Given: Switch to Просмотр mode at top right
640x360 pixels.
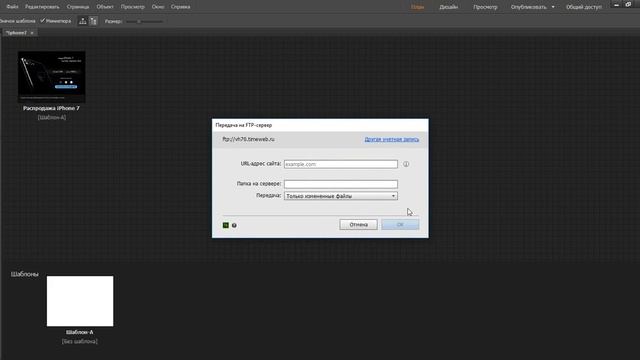Looking at the screenshot, I should 485,7.
